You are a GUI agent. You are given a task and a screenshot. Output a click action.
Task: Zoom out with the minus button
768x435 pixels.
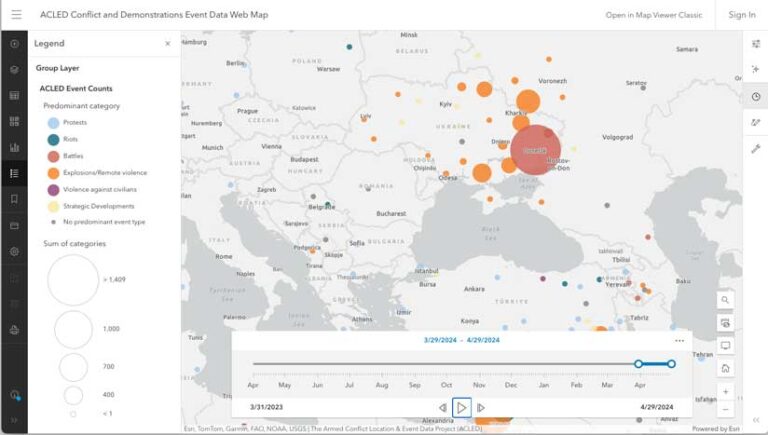pos(725,409)
